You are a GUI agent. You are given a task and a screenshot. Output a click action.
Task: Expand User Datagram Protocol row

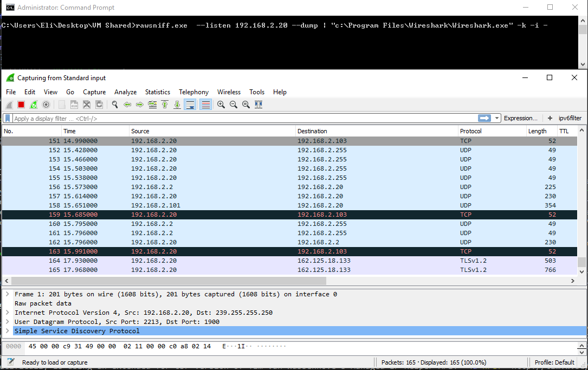(8, 322)
